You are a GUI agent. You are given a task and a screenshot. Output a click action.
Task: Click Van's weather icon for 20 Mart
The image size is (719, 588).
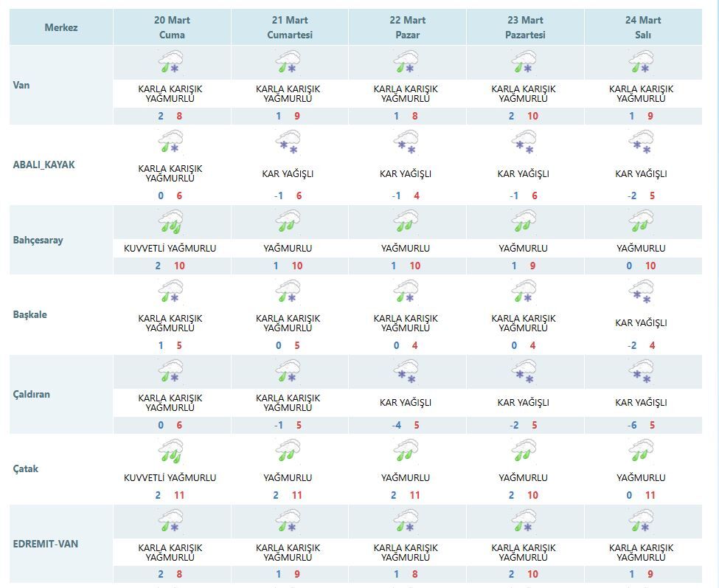coord(171,62)
